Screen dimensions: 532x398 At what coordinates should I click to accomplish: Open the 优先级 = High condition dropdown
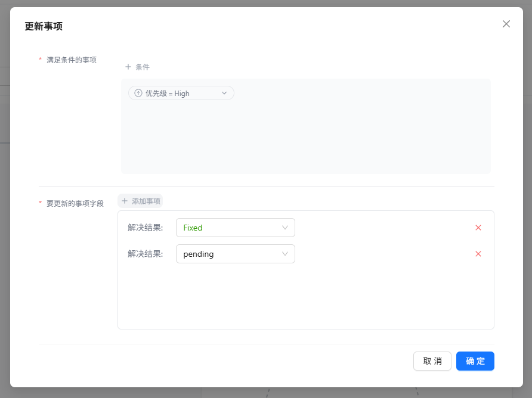[x=181, y=93]
